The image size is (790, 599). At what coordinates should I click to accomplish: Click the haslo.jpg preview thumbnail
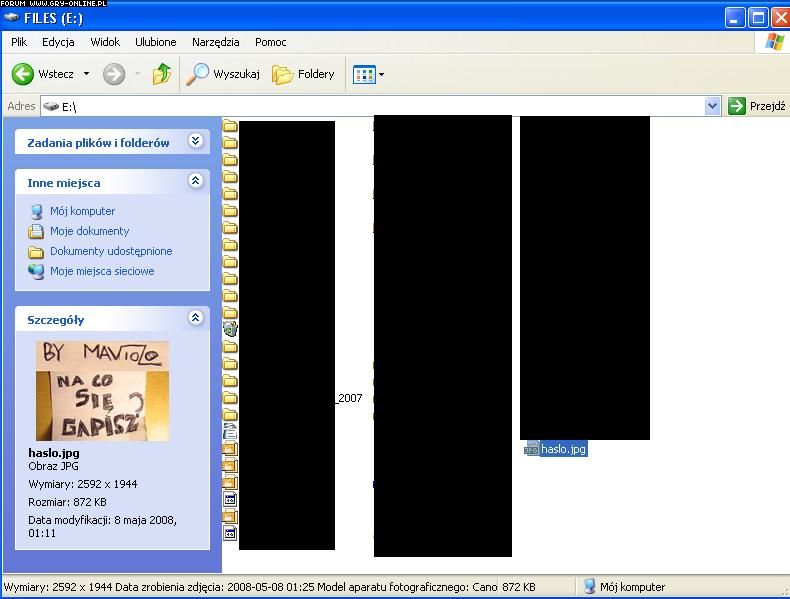[x=102, y=391]
